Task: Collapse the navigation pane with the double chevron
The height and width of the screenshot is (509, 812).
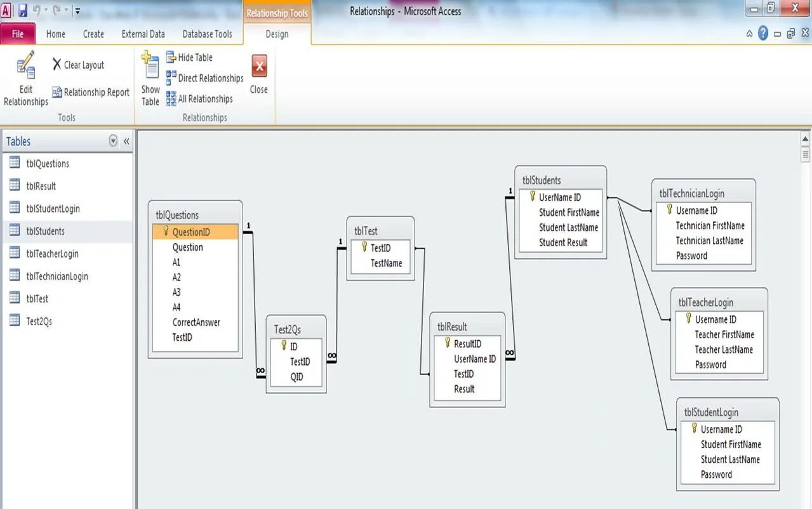Action: (126, 142)
